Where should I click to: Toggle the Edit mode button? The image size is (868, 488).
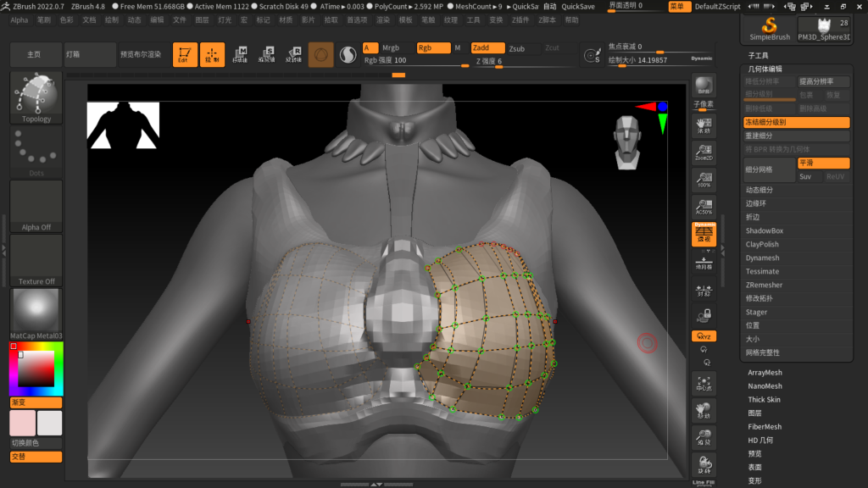point(185,55)
